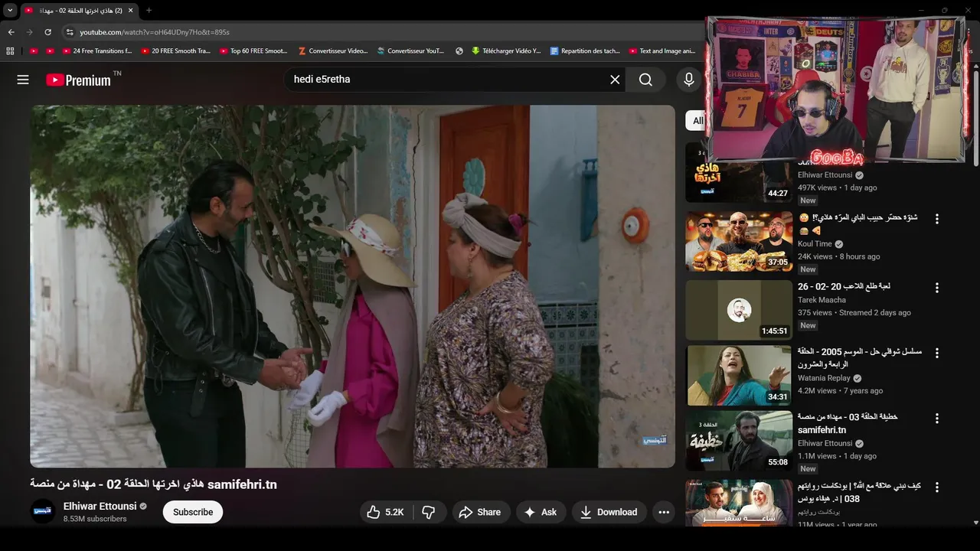980x551 pixels.
Task: Open the Watania Replay channel name
Action: 824,378
